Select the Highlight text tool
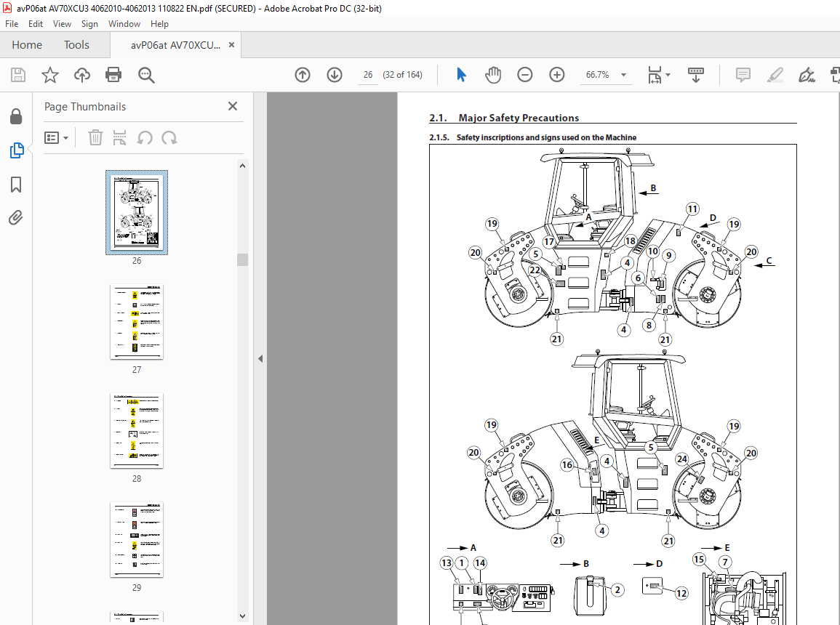 [x=775, y=75]
